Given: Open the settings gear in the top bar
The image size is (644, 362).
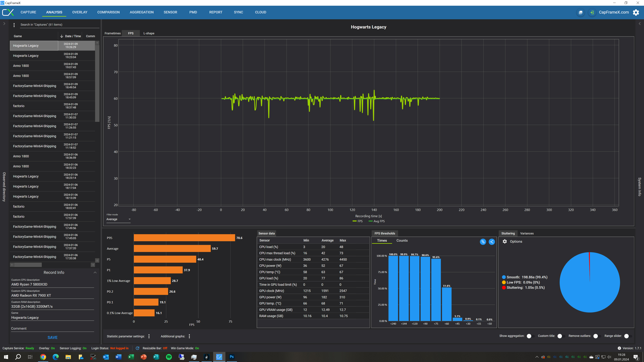Looking at the screenshot, I should coord(636,12).
